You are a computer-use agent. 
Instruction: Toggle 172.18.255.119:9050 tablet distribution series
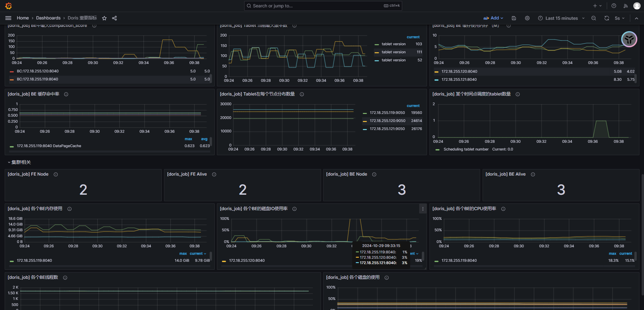click(387, 113)
